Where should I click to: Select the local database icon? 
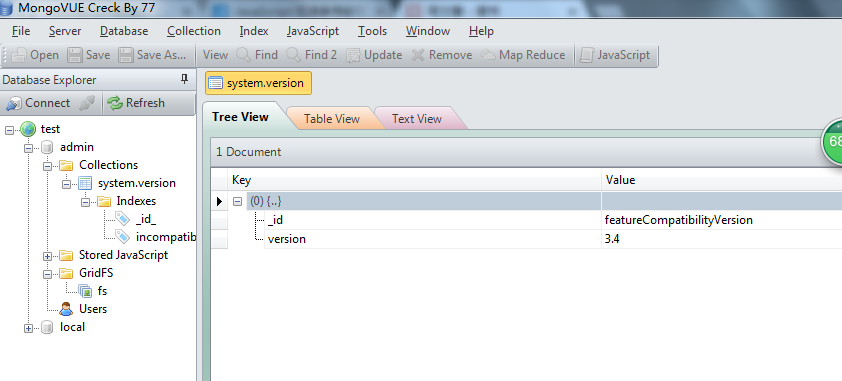(47, 327)
